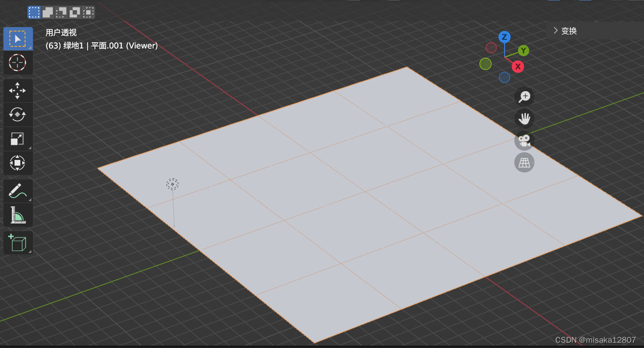Toggle perspective/orthographic grid view
This screenshot has height=348, width=644.
pos(524,162)
